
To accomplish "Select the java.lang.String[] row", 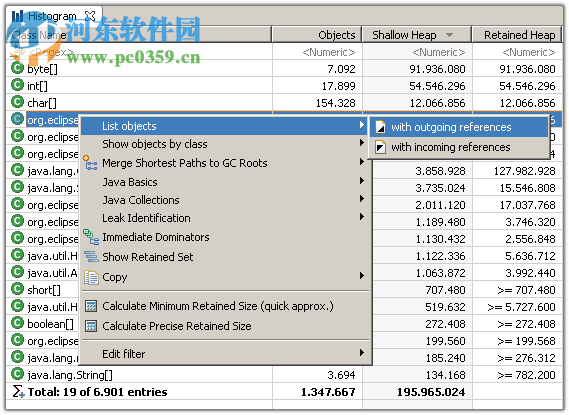I will tap(284, 375).
